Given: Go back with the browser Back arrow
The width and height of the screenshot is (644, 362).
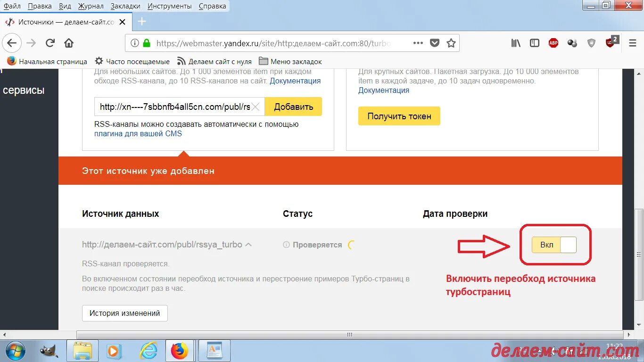Looking at the screenshot, I should coord(12,43).
